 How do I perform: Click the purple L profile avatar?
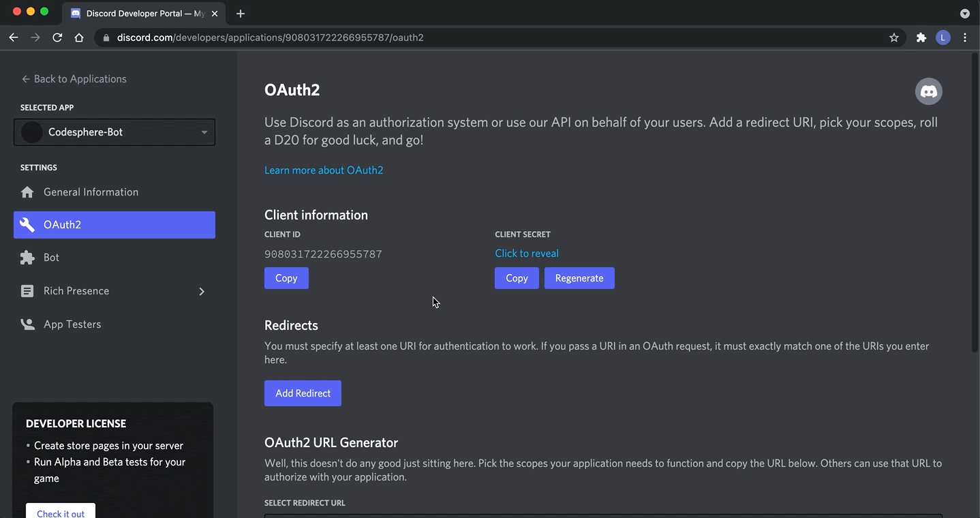tap(943, 37)
